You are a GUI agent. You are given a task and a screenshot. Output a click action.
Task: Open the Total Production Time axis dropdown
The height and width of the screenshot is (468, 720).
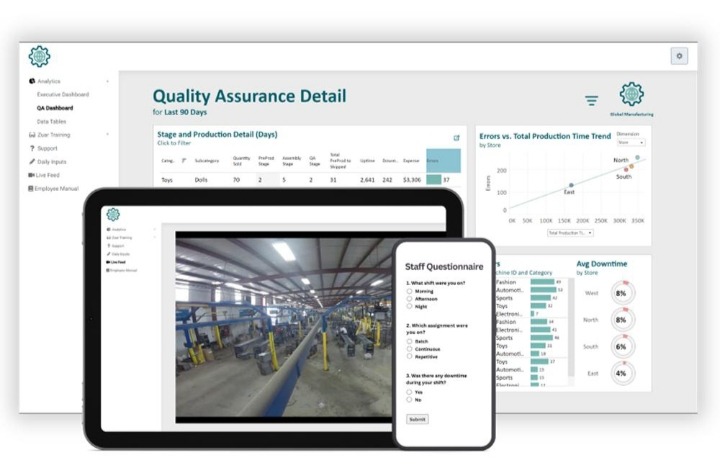tap(570, 233)
